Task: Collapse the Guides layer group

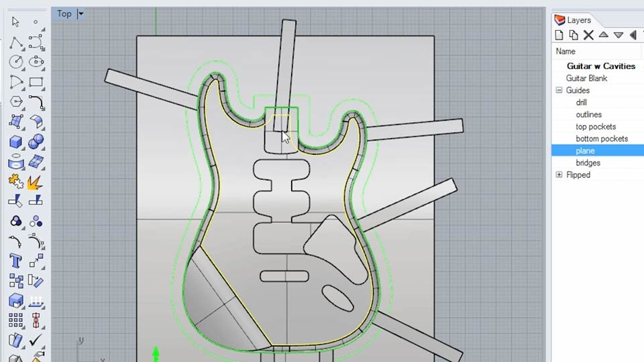Action: pyautogui.click(x=559, y=90)
